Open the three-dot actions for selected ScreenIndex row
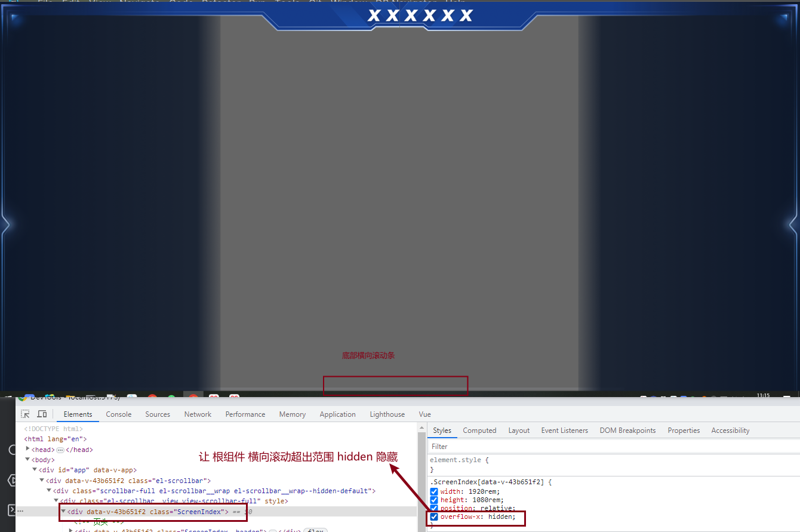 coord(20,512)
